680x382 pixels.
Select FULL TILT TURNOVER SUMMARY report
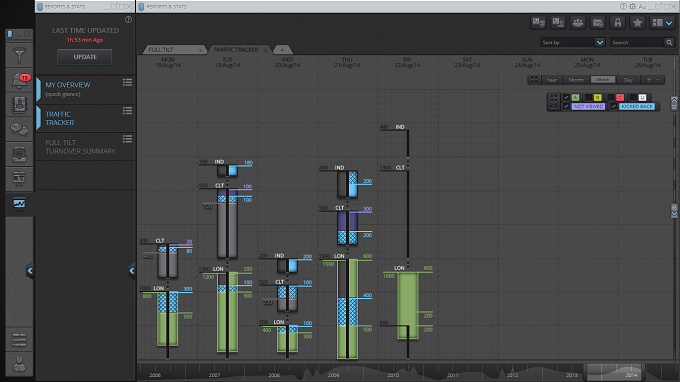(80, 147)
